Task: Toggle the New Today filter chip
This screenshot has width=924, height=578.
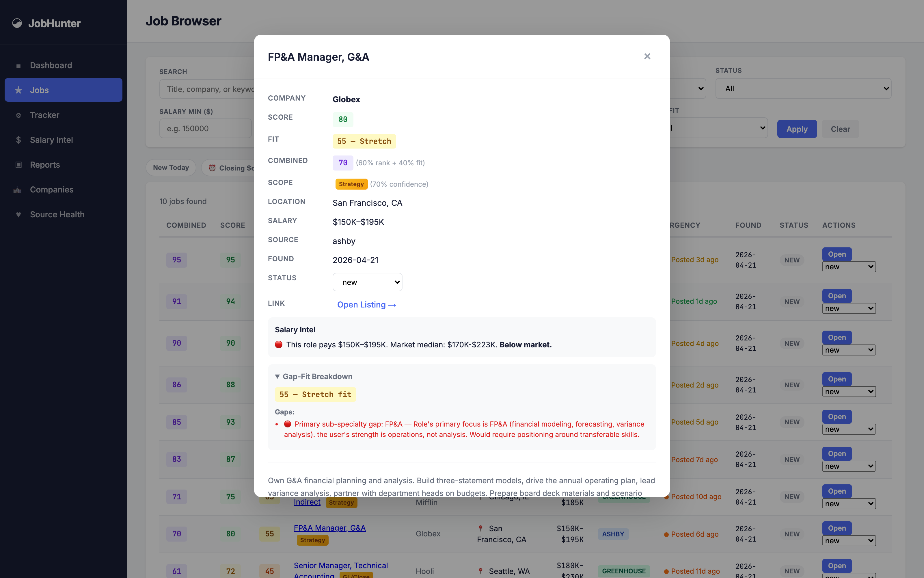Action: 171,167
